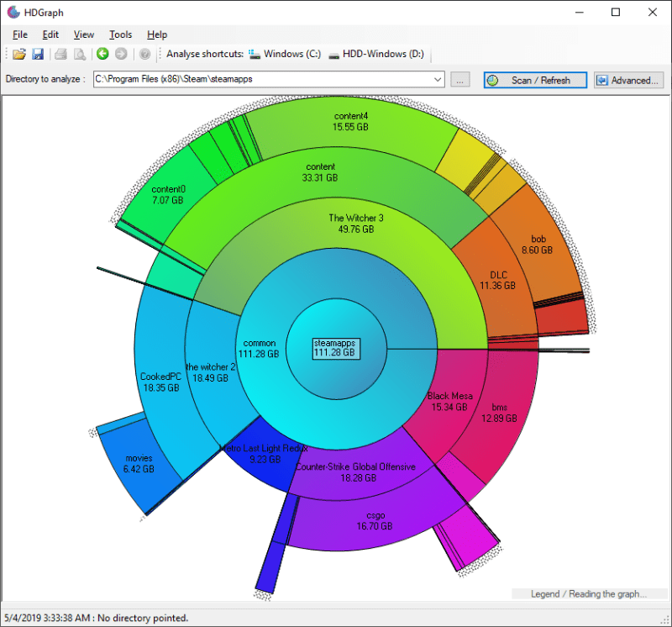Save the current graph with the save icon
The width and height of the screenshot is (672, 627).
pos(38,54)
